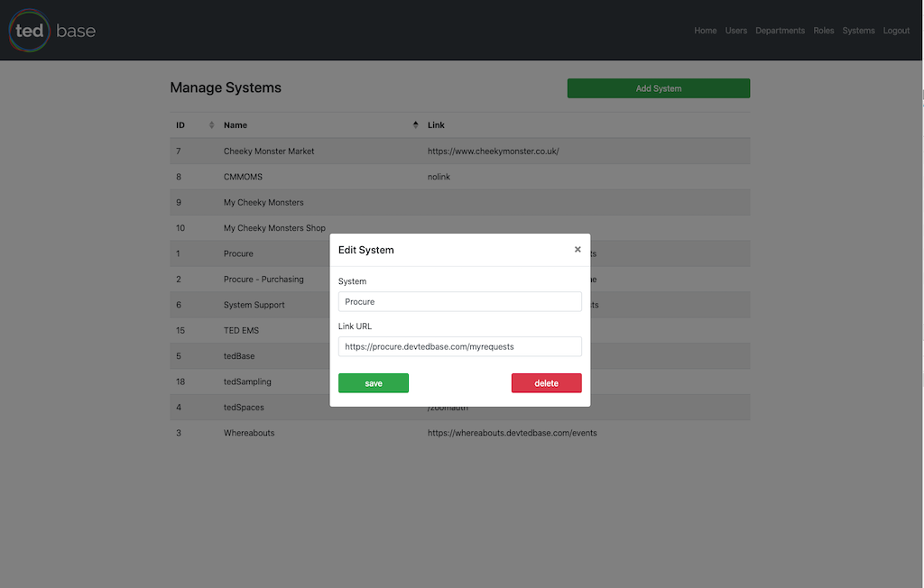Viewport: 924px width, 588px height.
Task: Sort table by ID column arrows
Action: click(212, 124)
